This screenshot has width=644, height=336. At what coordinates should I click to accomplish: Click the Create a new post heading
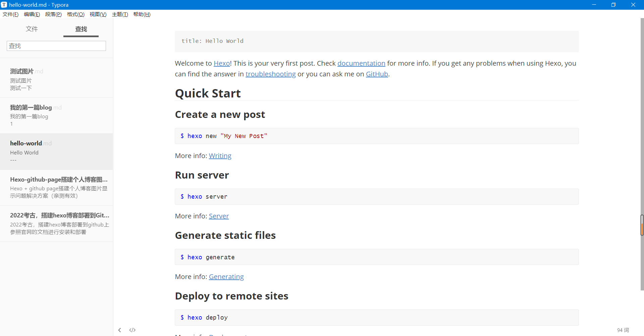220,115
